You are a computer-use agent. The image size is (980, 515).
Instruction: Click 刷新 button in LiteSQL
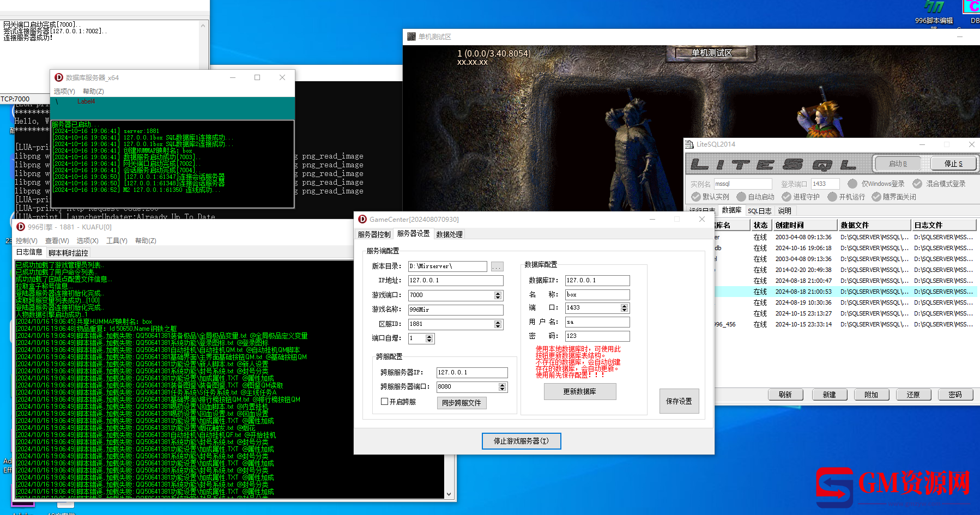pos(785,395)
